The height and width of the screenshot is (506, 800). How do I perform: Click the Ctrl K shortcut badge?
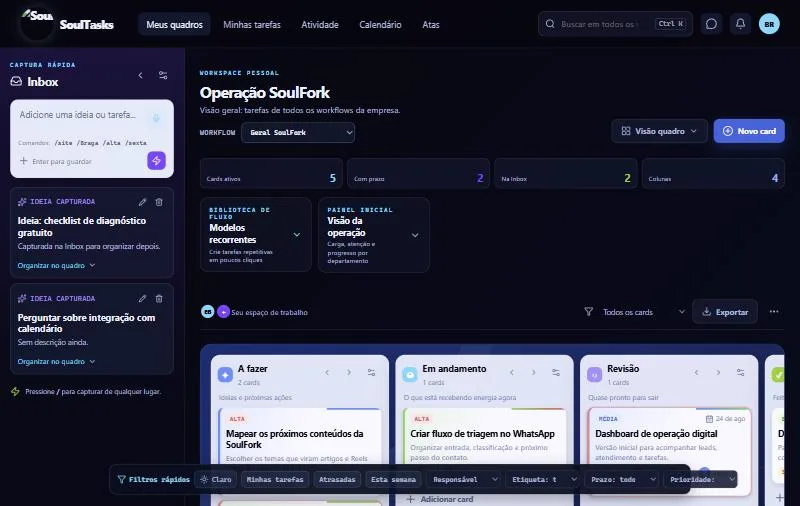[x=670, y=24]
